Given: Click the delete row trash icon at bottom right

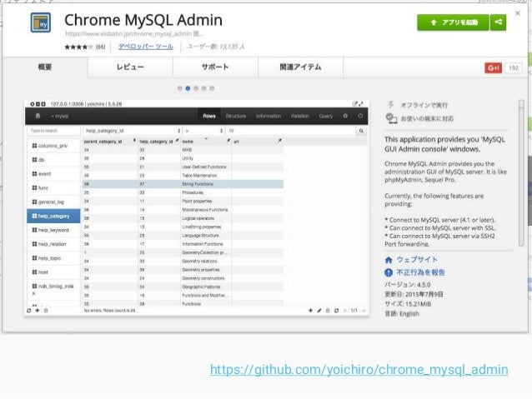Looking at the screenshot, I should coord(328,311).
